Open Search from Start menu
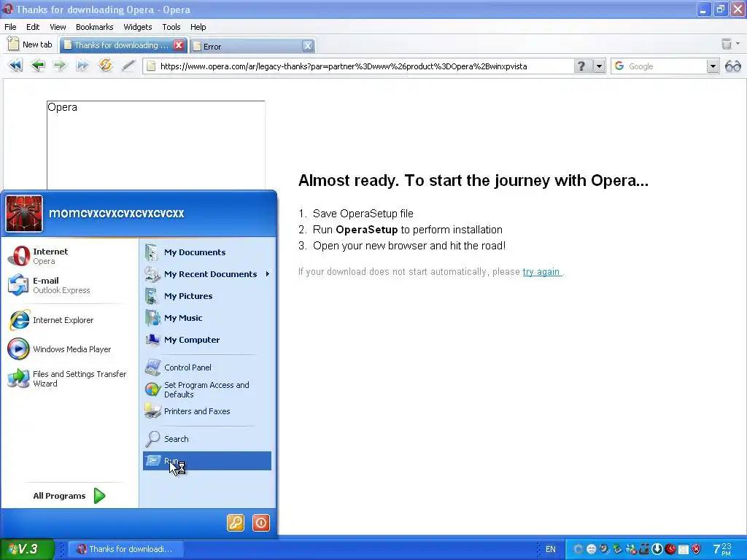Image resolution: width=747 pixels, height=560 pixels. (207, 438)
